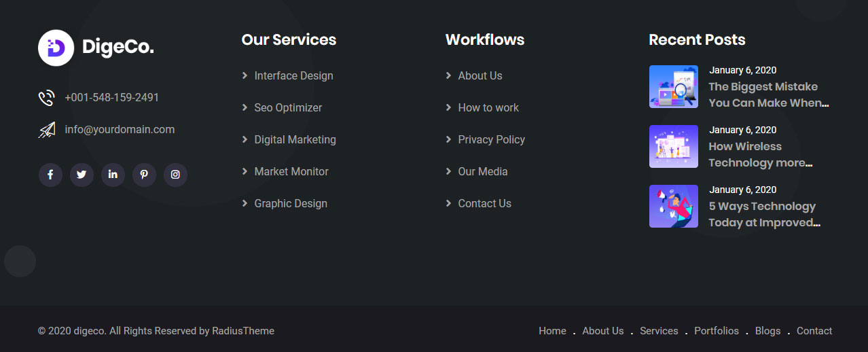Click the DigeCo logo icon

tap(56, 48)
